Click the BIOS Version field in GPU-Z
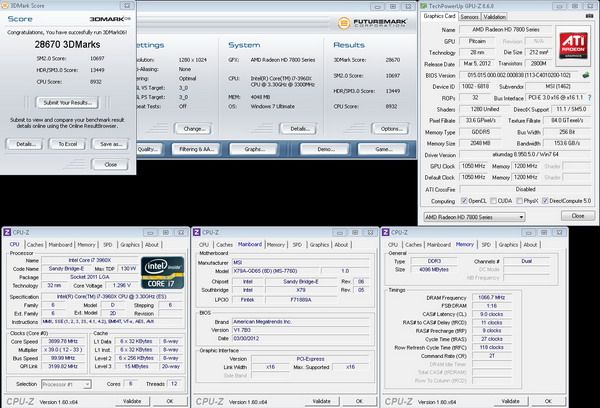Screen dimensions: 600x408 [x=519, y=75]
